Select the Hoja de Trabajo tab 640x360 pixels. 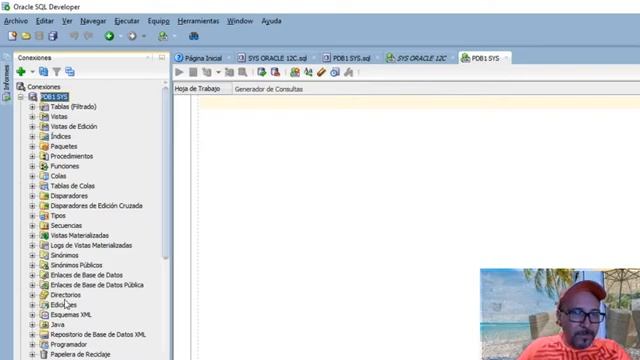(197, 89)
